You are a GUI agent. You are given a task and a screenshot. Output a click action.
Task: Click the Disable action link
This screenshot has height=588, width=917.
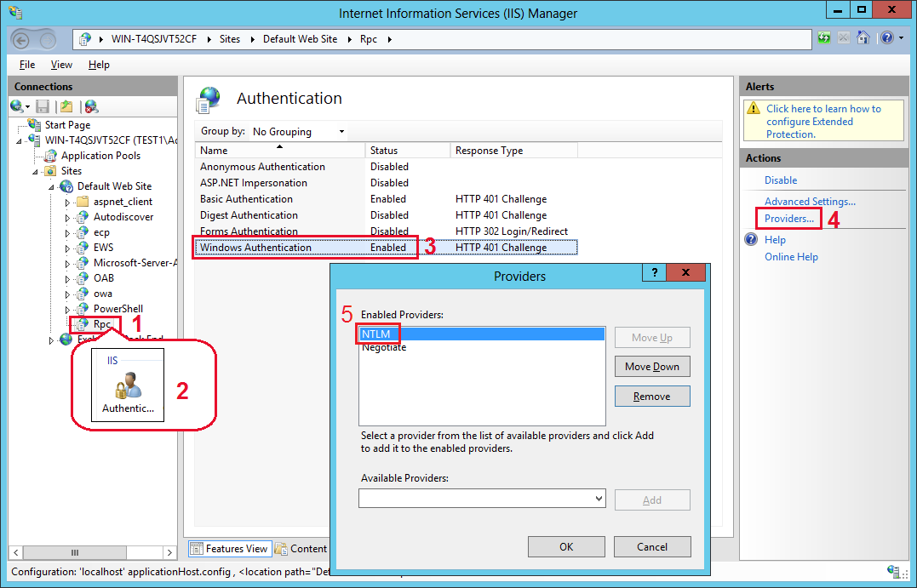point(781,180)
